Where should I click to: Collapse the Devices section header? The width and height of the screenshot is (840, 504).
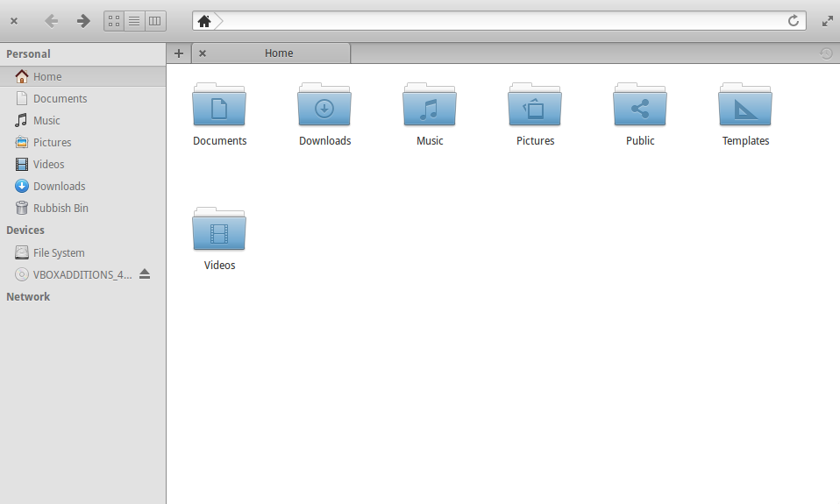[25, 231]
